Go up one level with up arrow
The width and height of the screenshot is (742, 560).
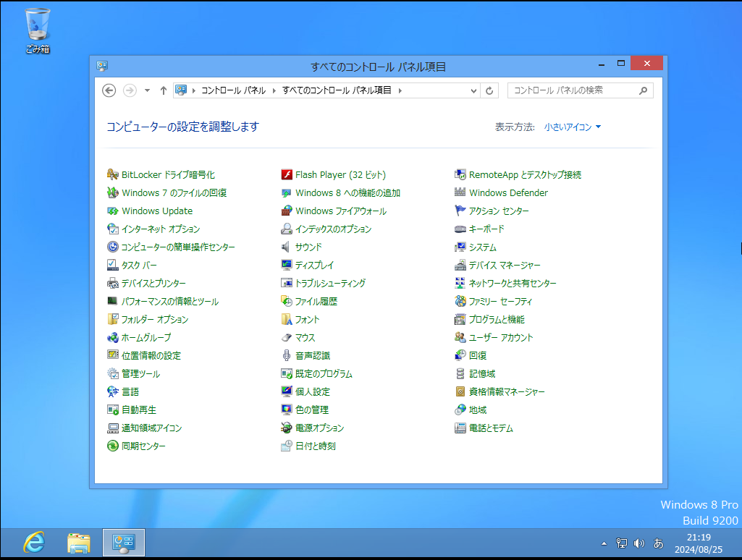pyautogui.click(x=164, y=90)
